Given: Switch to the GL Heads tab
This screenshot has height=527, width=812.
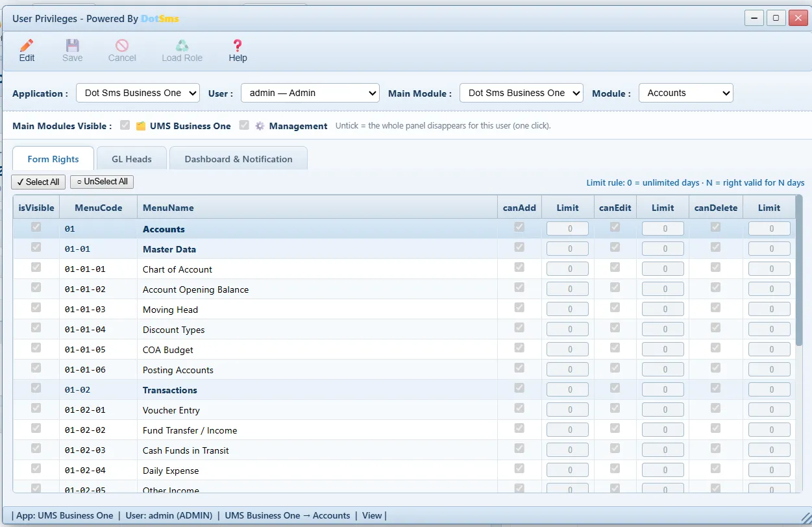Looking at the screenshot, I should pos(132,159).
